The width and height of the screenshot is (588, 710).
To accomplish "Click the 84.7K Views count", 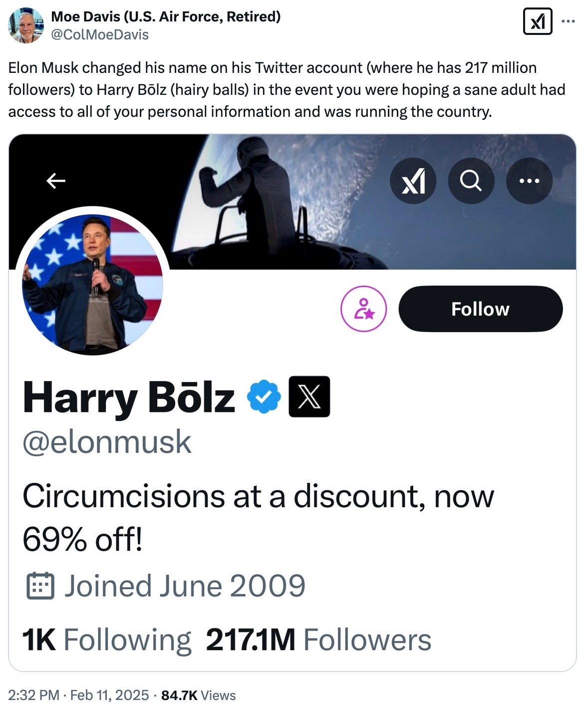I will (x=199, y=695).
